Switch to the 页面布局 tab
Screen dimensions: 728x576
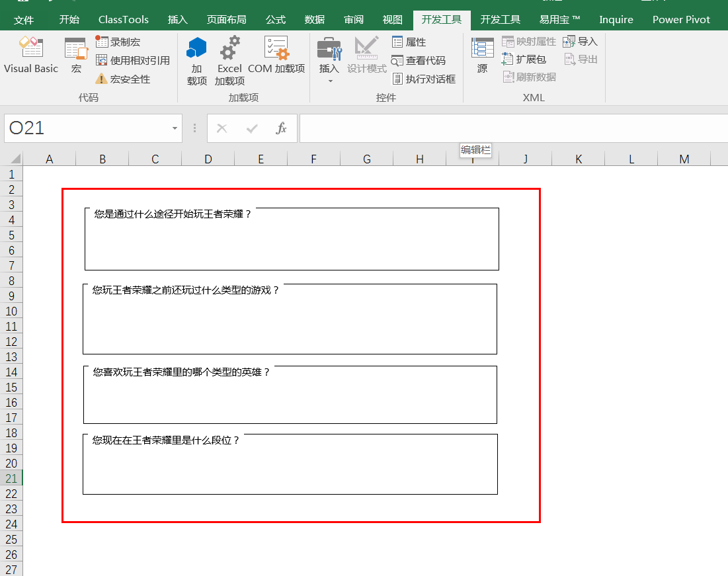pyautogui.click(x=227, y=20)
